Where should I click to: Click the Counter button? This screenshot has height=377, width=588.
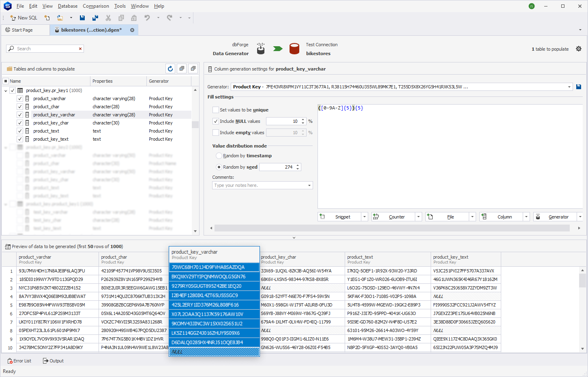(x=393, y=217)
